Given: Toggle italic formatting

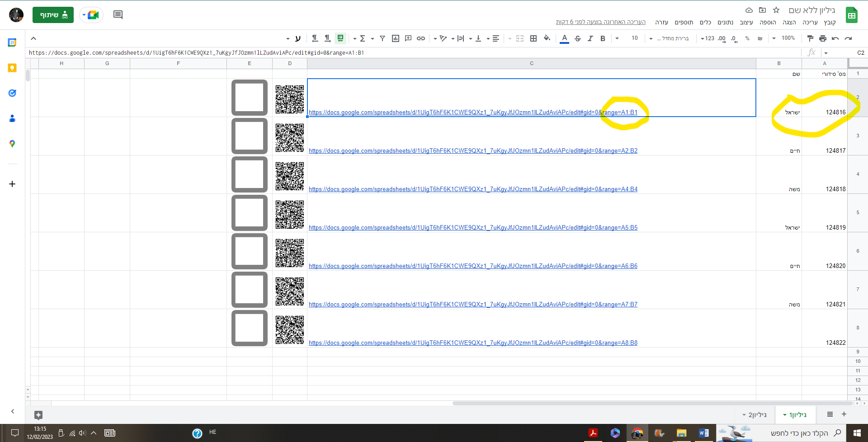Looking at the screenshot, I should (x=590, y=38).
